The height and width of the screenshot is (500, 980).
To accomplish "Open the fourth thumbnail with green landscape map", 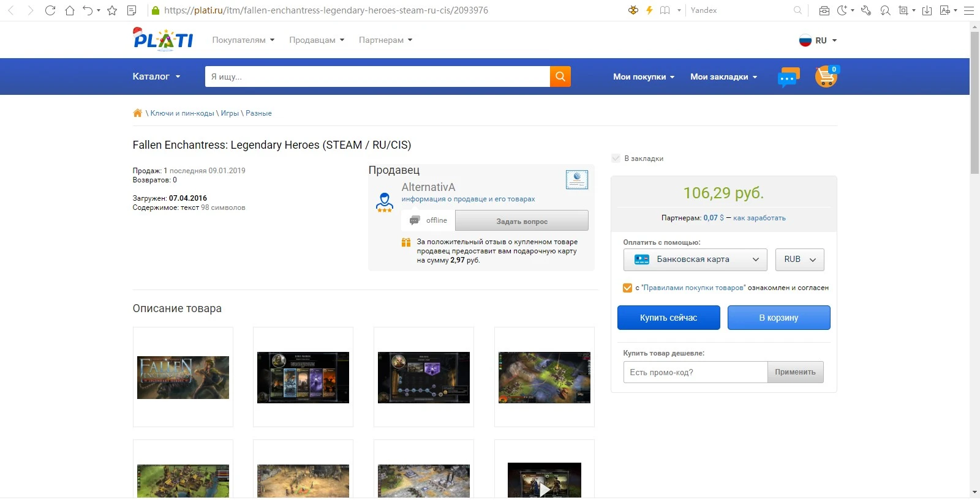I will coord(545,377).
